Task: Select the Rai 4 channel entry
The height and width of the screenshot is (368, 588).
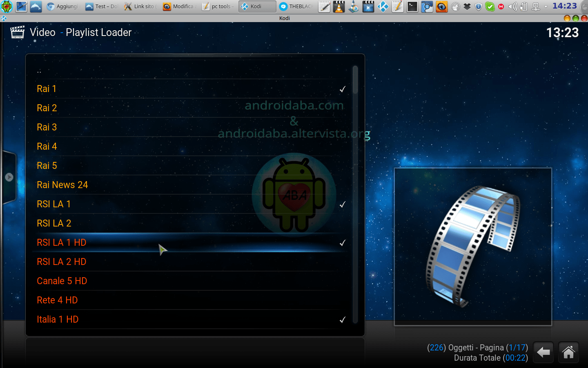Action: point(191,146)
